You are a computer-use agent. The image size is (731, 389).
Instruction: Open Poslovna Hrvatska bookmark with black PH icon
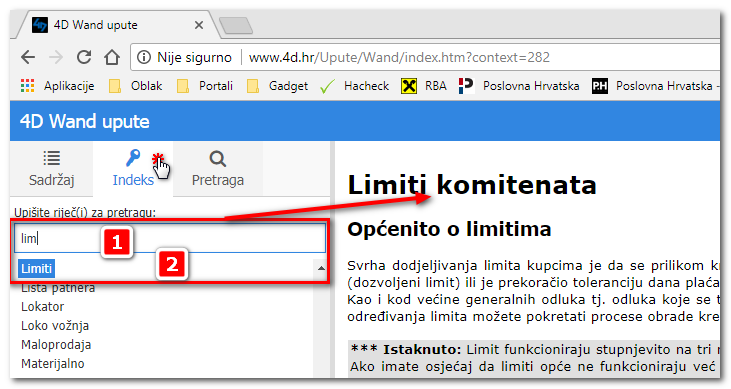click(x=655, y=86)
